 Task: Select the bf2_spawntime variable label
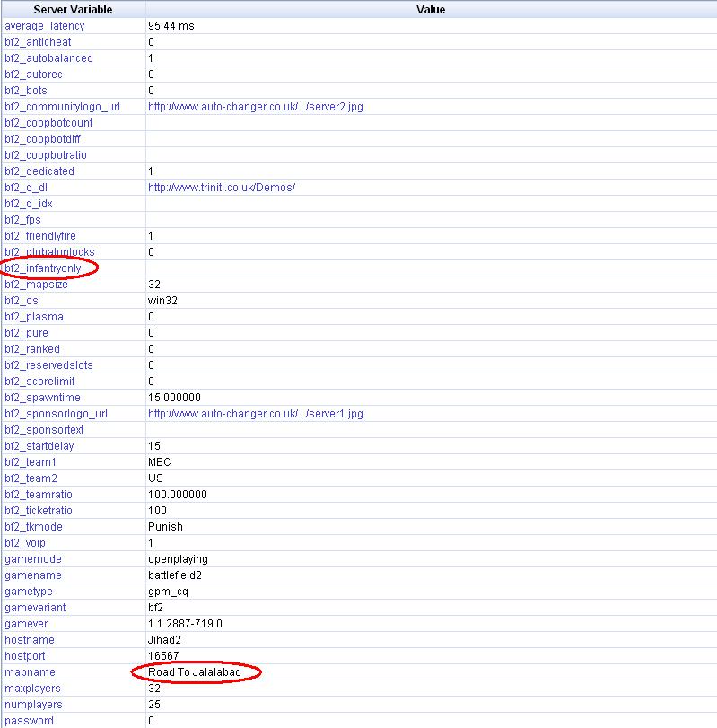[x=44, y=398]
